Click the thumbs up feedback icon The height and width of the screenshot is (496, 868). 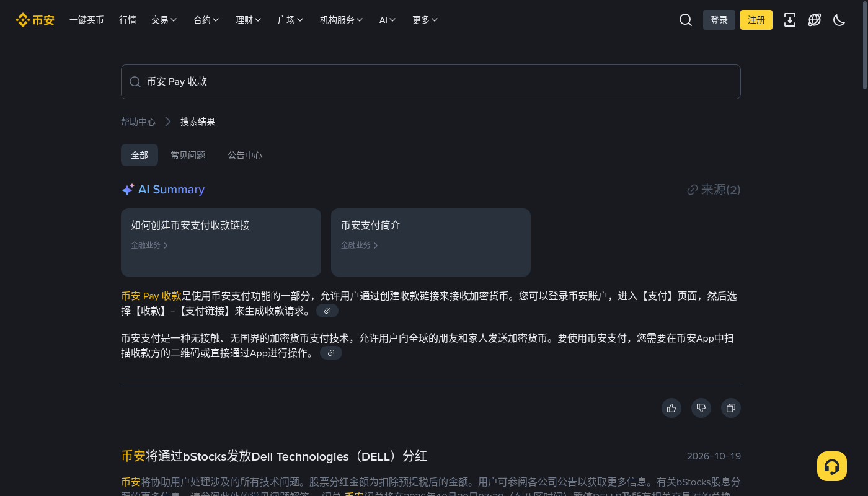pos(671,408)
